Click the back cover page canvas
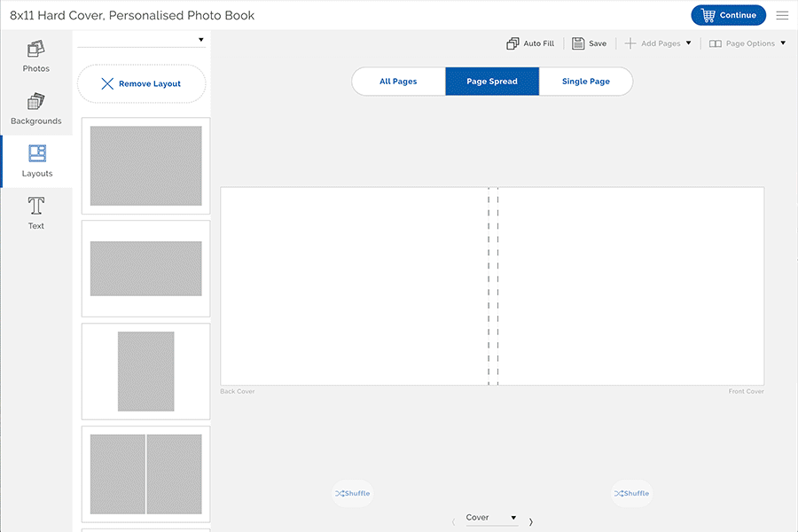Screen dimensions: 798x532 click(354, 286)
